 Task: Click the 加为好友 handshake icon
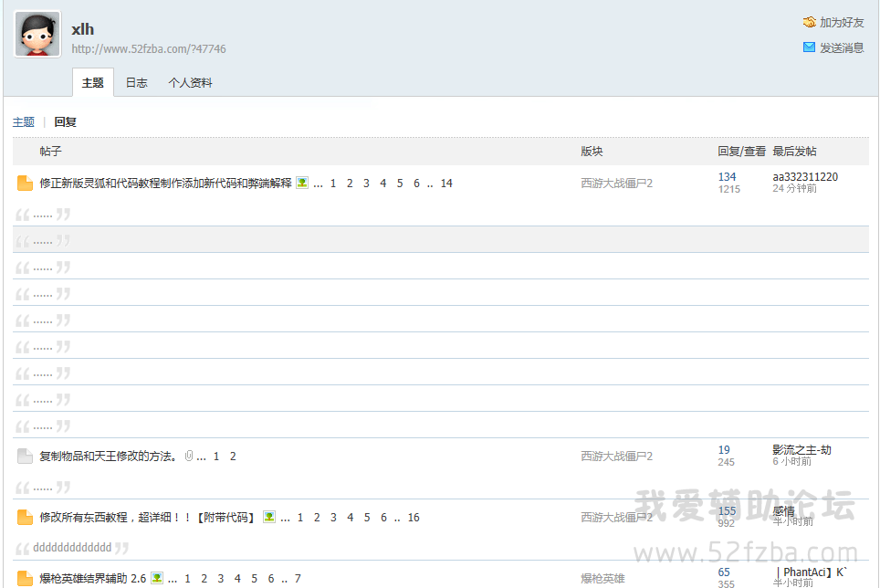[810, 23]
